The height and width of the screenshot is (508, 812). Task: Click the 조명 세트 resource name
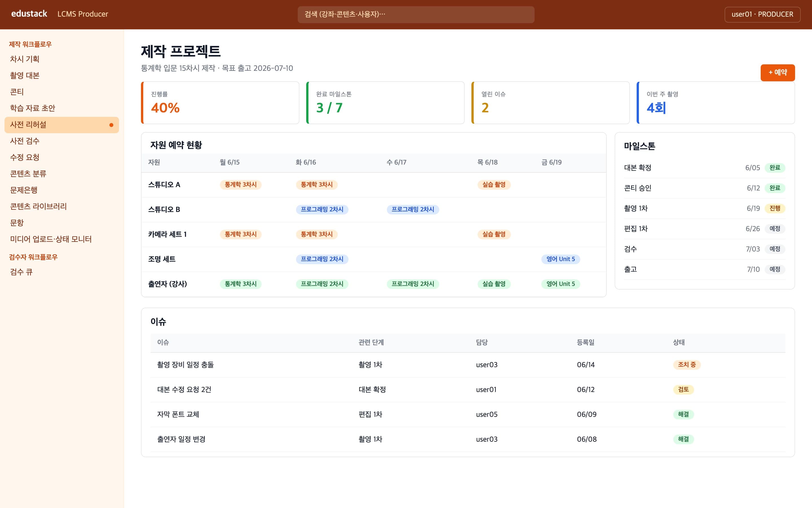coord(162,259)
